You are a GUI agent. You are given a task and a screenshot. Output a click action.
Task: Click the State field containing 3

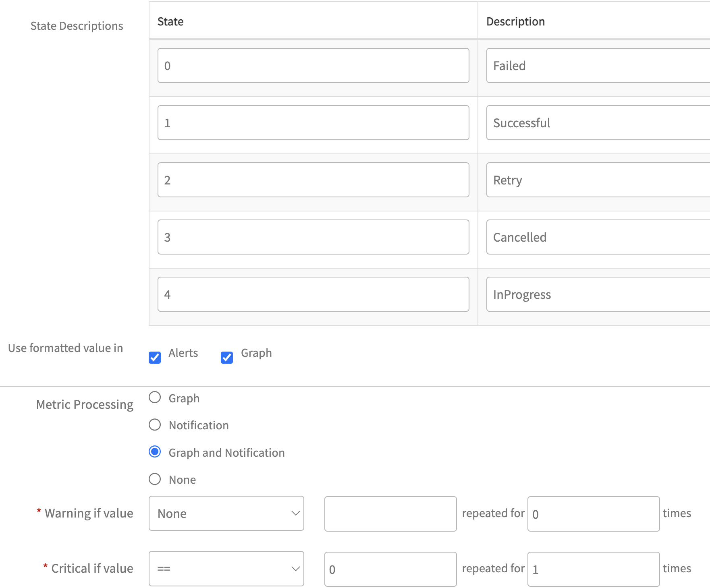click(x=313, y=237)
